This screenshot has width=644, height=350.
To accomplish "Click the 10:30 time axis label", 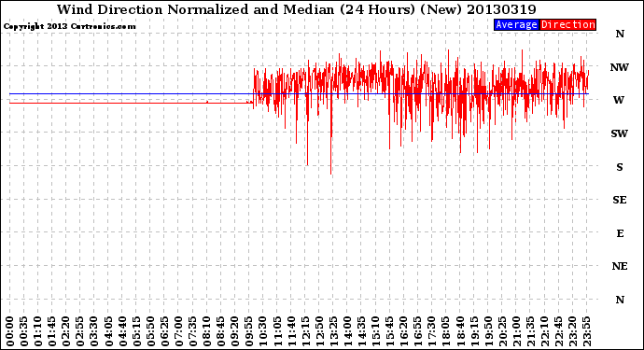I will click(x=263, y=331).
